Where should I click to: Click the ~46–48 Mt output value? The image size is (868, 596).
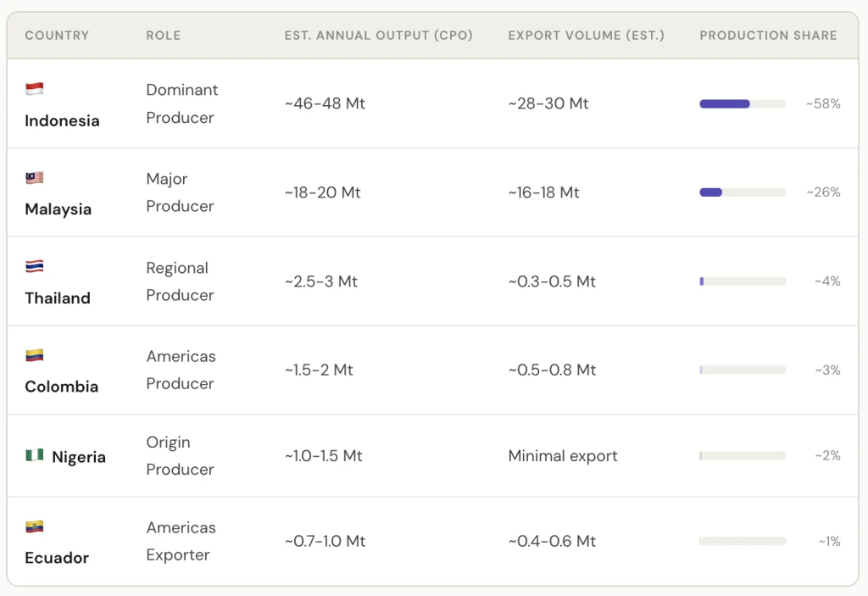coord(325,103)
